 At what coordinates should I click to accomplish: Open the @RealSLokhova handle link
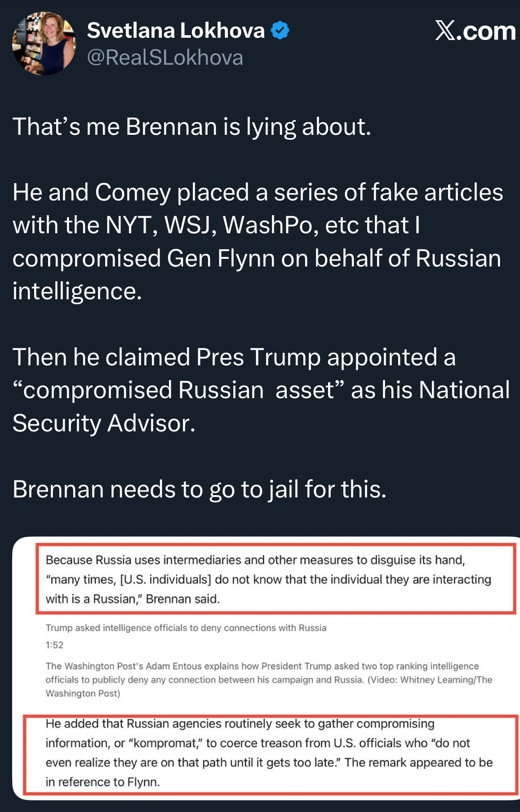(165, 58)
